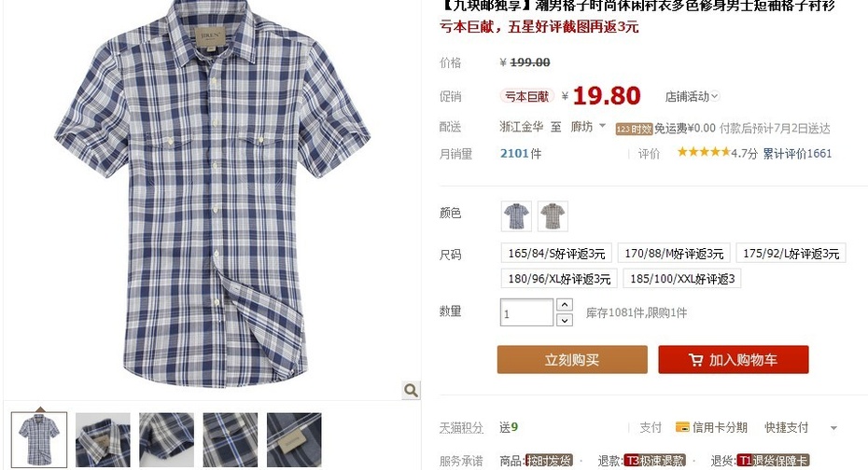Select size 175/92/L option

tap(791, 254)
